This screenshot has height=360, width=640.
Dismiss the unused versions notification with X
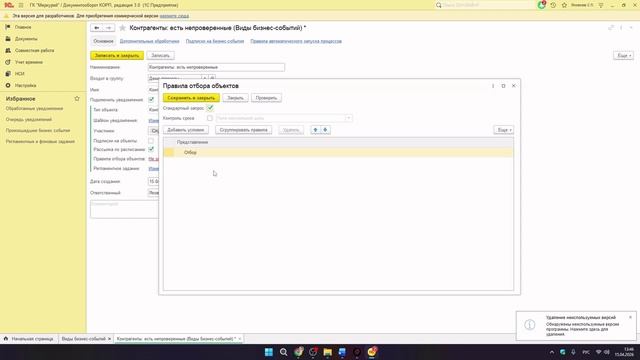coord(630,317)
